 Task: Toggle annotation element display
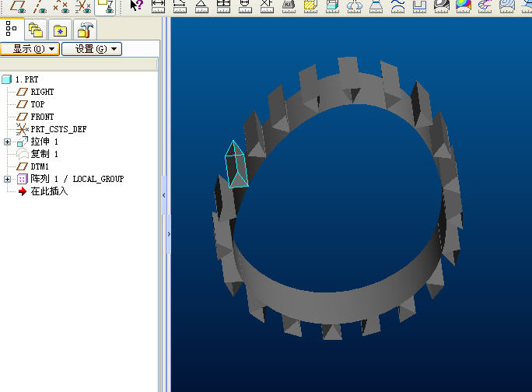pos(105,7)
